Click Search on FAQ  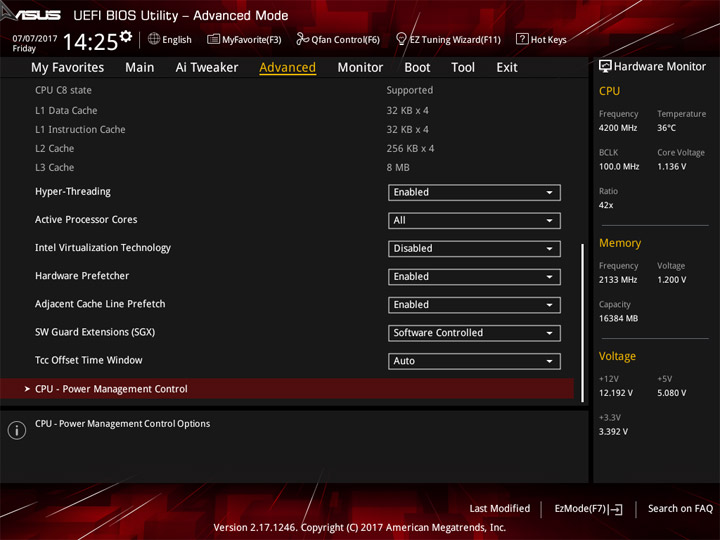tap(681, 509)
